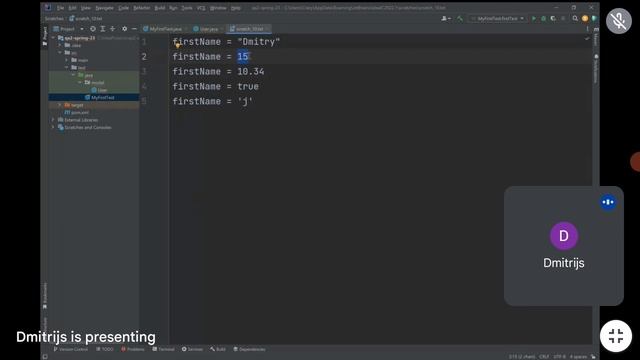This screenshot has height=360, width=640.
Task: Open the MyFirstTest run configuration dropdown
Action: tap(497, 18)
